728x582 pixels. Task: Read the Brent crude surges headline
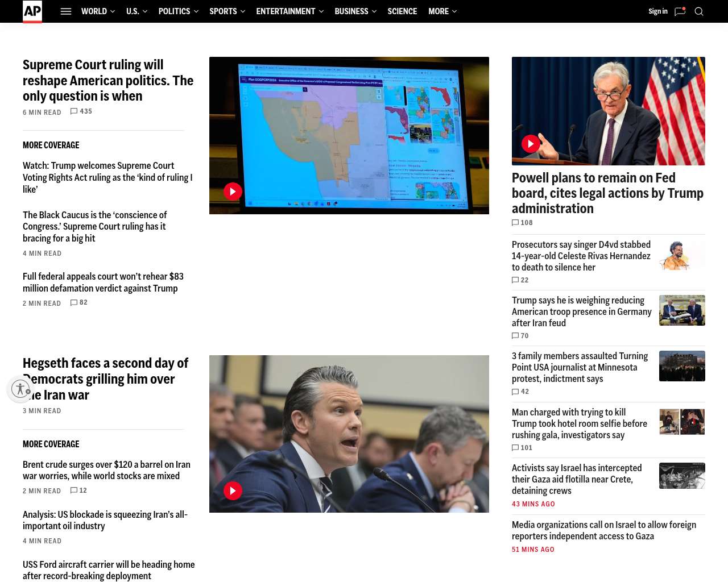(x=106, y=470)
